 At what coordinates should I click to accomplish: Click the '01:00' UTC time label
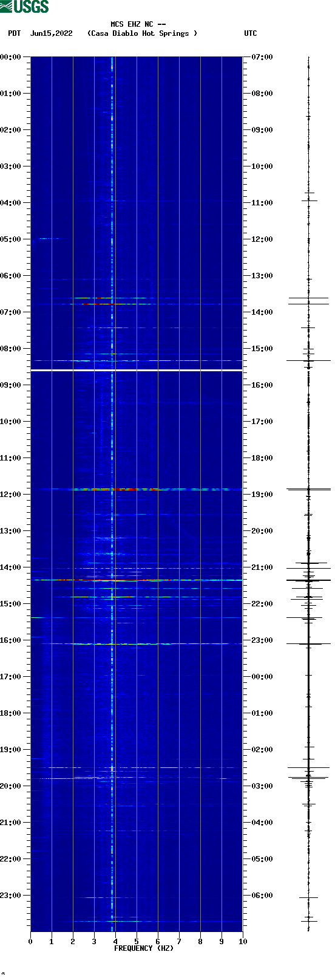click(x=262, y=713)
